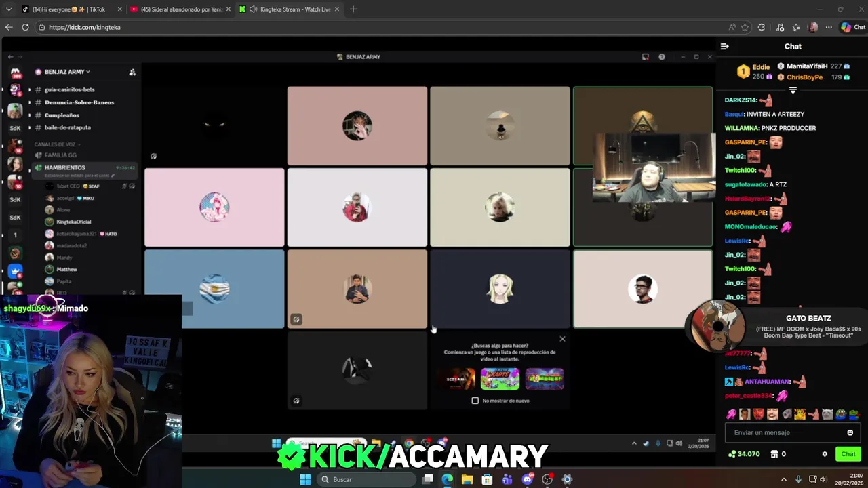Select the Argentina flag avatar tile
Image resolution: width=868 pixels, height=488 pixels.
pyautogui.click(x=214, y=289)
